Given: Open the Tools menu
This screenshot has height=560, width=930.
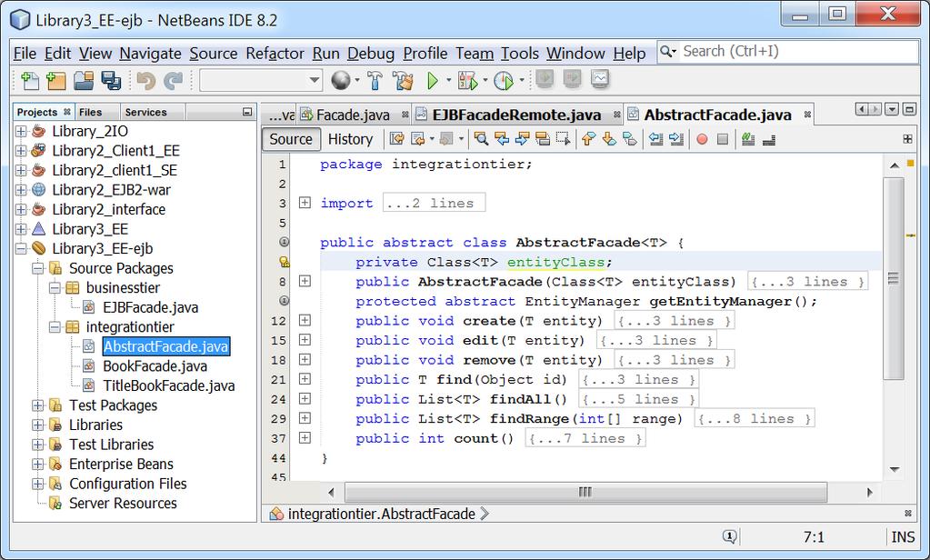Looking at the screenshot, I should point(520,54).
